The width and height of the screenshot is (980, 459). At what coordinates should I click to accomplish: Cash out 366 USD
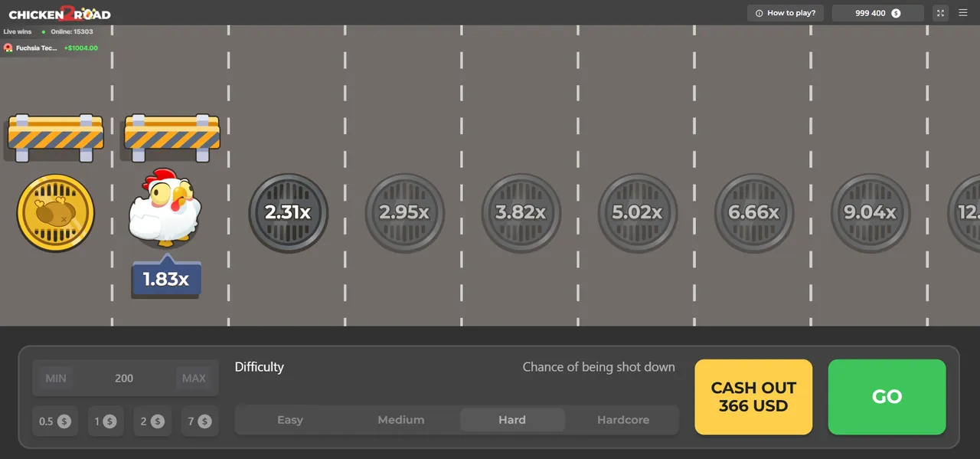[x=753, y=397]
